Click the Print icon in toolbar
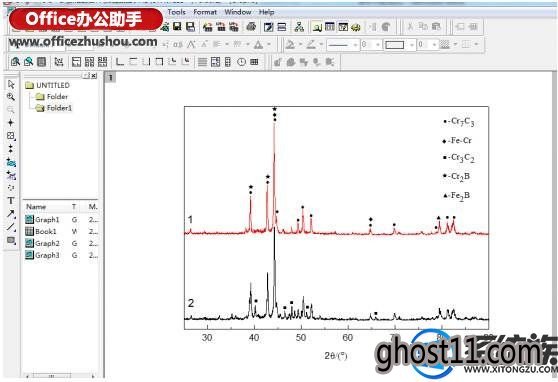 tap(251, 27)
